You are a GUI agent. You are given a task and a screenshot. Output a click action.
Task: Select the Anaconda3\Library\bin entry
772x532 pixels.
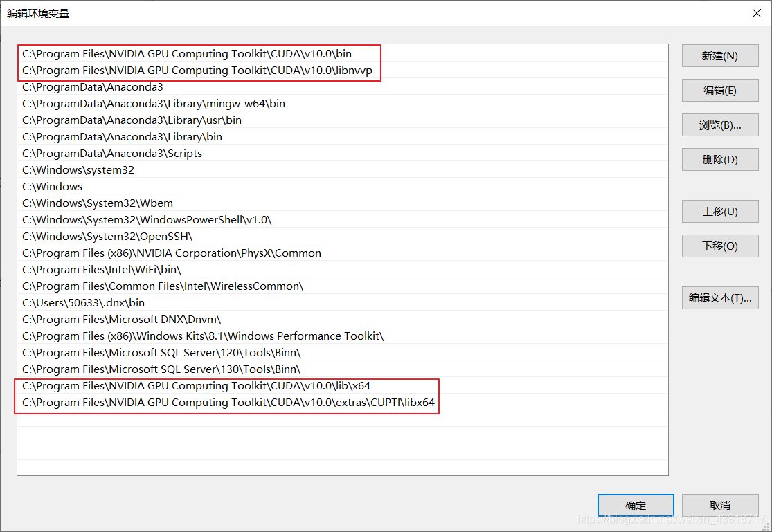(343, 137)
